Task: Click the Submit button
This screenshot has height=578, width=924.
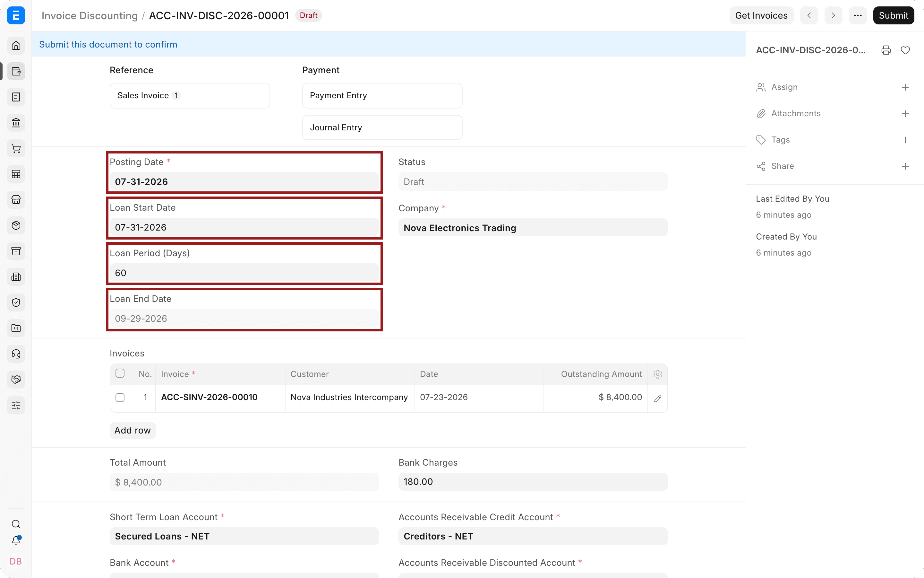Action: (x=894, y=15)
